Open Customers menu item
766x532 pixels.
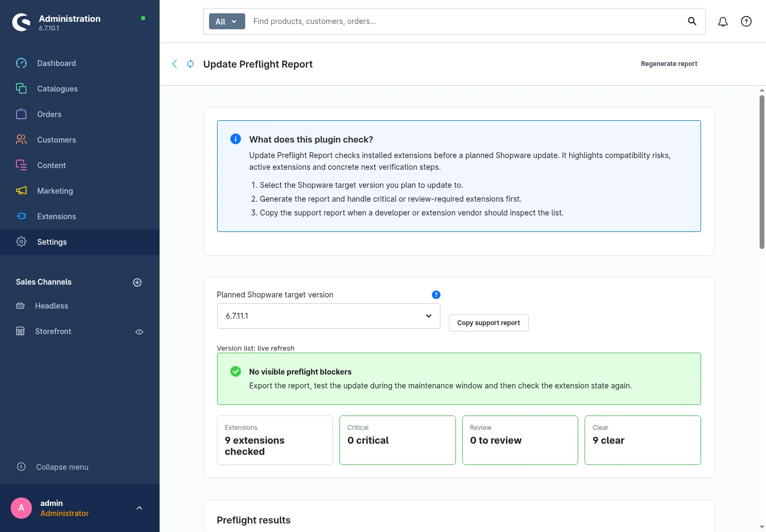80,140
